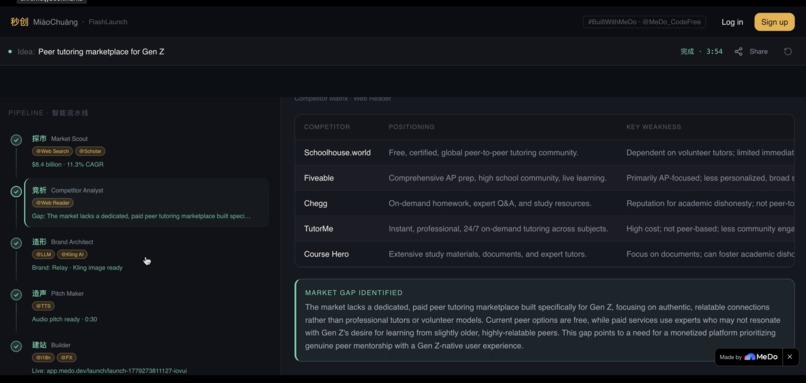Click the FlashLaunch label in header
Viewport: 806px width, 383px height.
tap(108, 22)
